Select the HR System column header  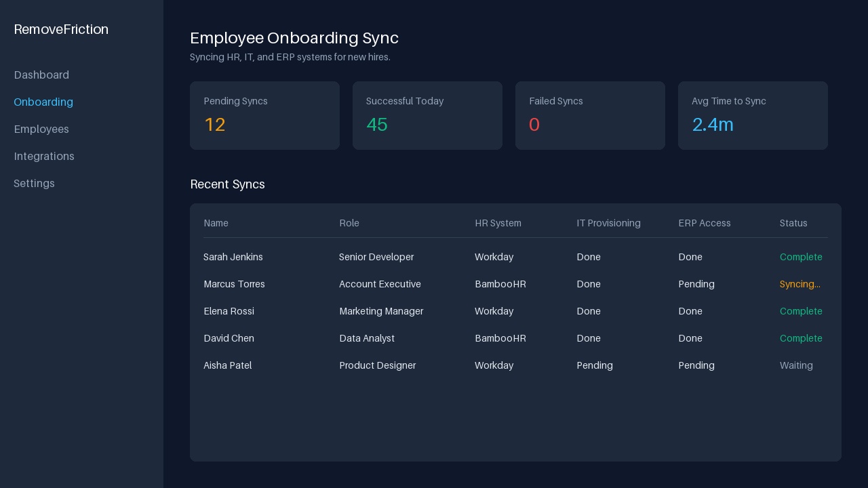click(498, 223)
